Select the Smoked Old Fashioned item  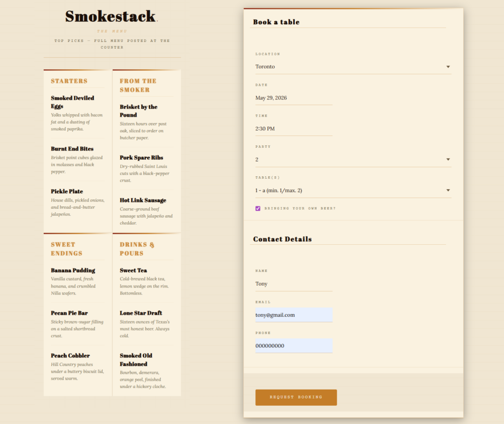coord(136,359)
